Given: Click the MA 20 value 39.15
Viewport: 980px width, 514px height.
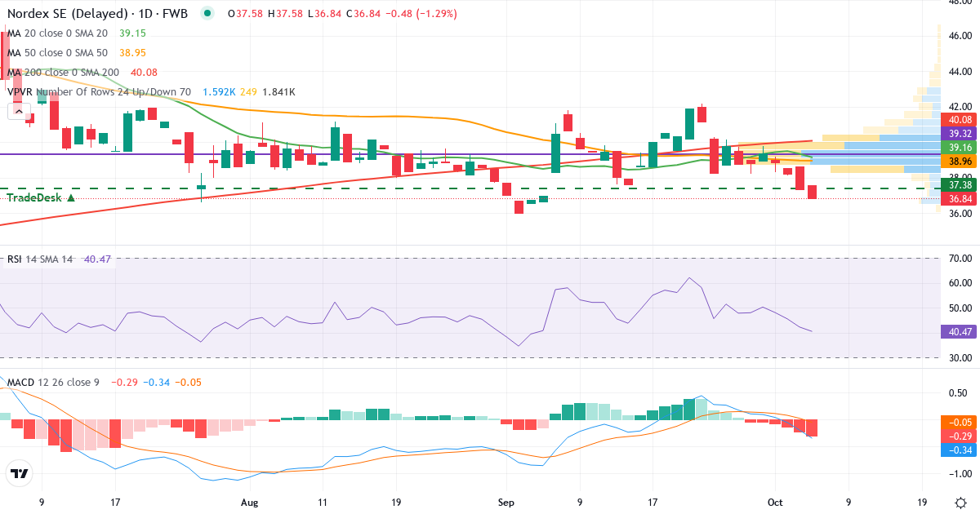Looking at the screenshot, I should 132,33.
